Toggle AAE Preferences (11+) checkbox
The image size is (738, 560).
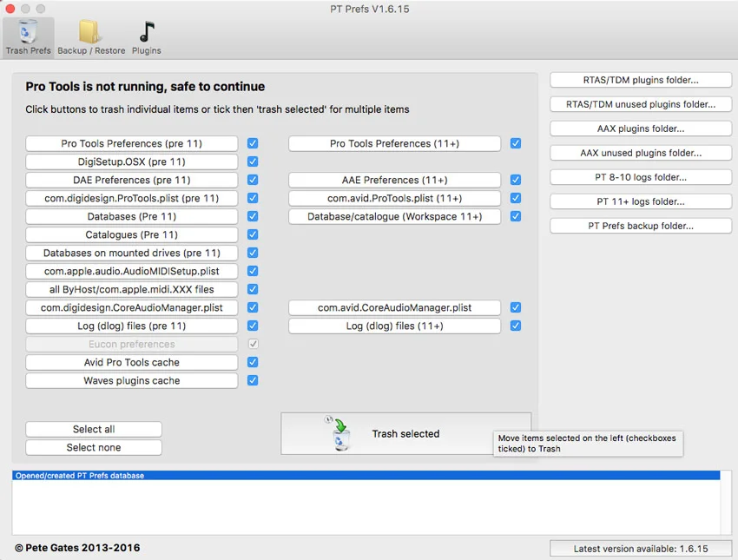[x=516, y=180]
